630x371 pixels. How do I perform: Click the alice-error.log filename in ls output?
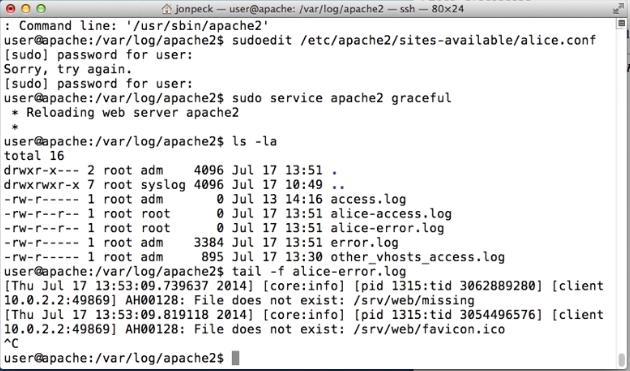coord(387,228)
